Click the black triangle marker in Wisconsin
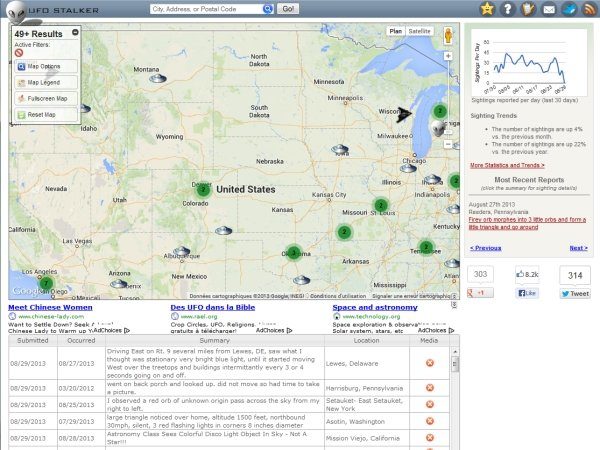The width and height of the screenshot is (600, 450). pyautogui.click(x=403, y=114)
